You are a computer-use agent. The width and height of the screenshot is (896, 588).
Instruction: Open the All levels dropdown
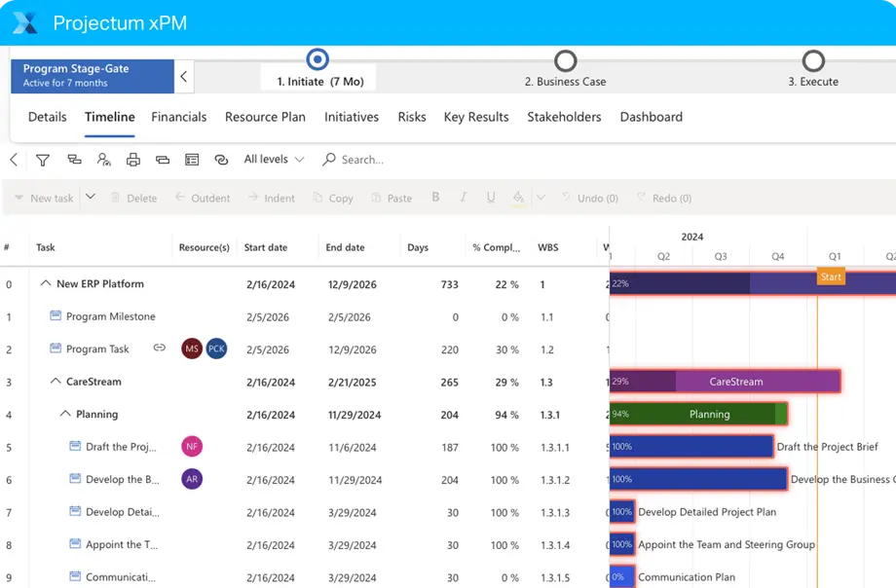point(274,160)
